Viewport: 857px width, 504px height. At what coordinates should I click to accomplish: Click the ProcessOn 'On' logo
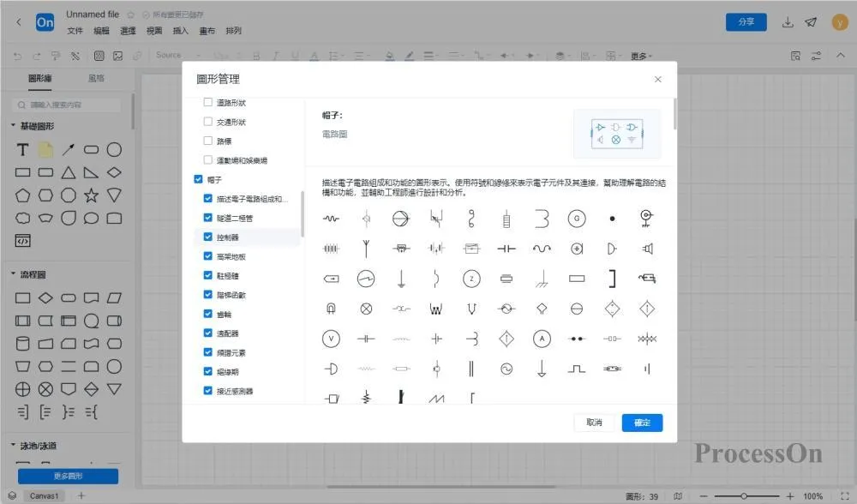coord(45,22)
